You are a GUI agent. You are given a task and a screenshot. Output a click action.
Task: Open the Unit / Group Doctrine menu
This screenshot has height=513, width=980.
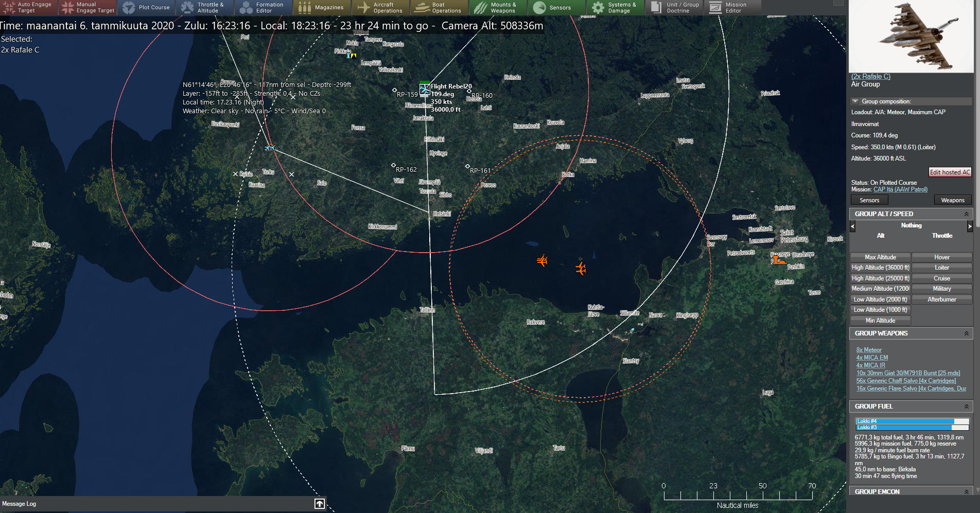pos(675,7)
